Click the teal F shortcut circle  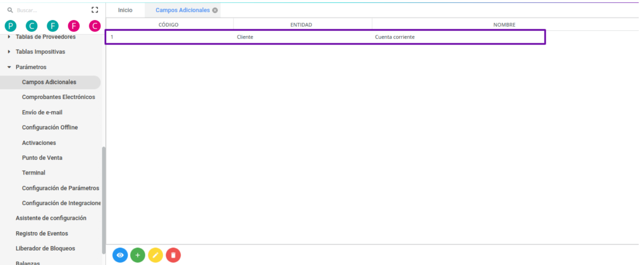(52, 26)
